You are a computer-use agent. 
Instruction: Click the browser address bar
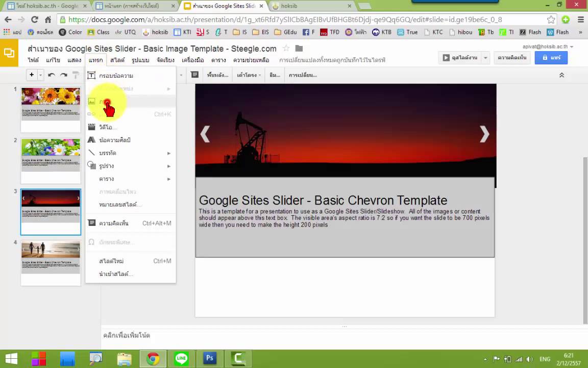pyautogui.click(x=303, y=19)
